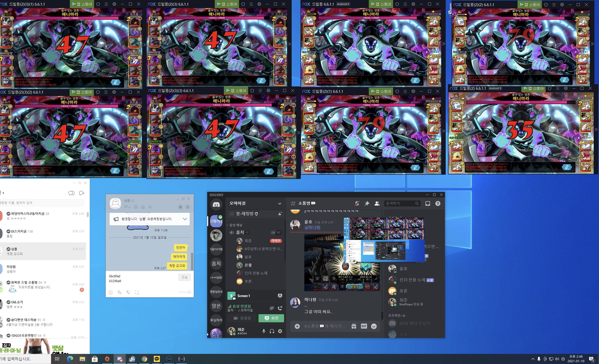Expand the 오마이걸 server dropdown menu
This screenshot has height=364, width=599.
(280, 203)
